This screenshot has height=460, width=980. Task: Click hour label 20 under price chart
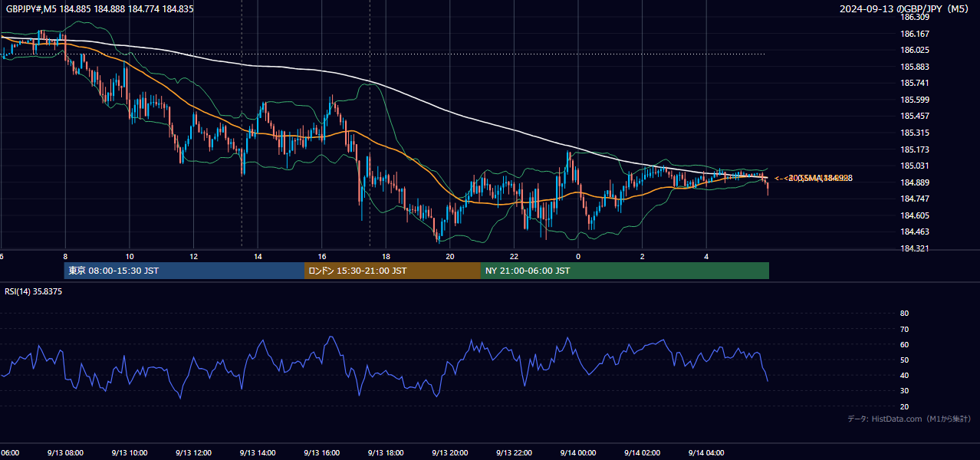[x=450, y=257]
